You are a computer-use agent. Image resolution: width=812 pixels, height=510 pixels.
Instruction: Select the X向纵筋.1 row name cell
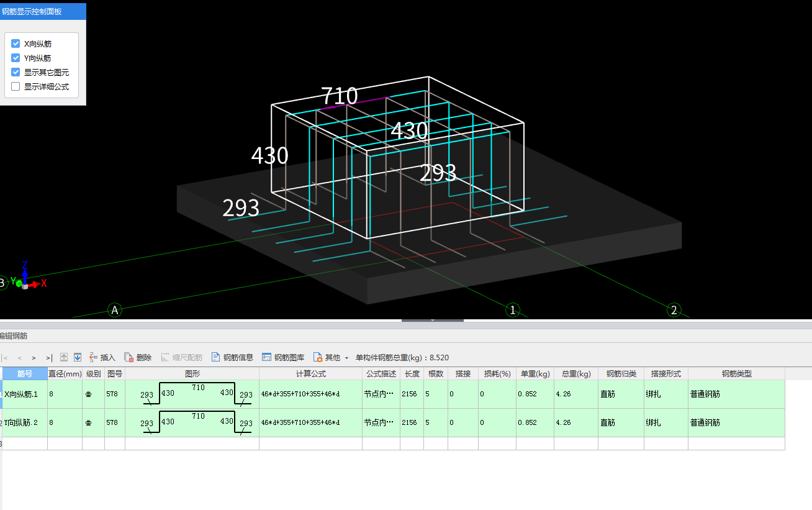click(25, 394)
